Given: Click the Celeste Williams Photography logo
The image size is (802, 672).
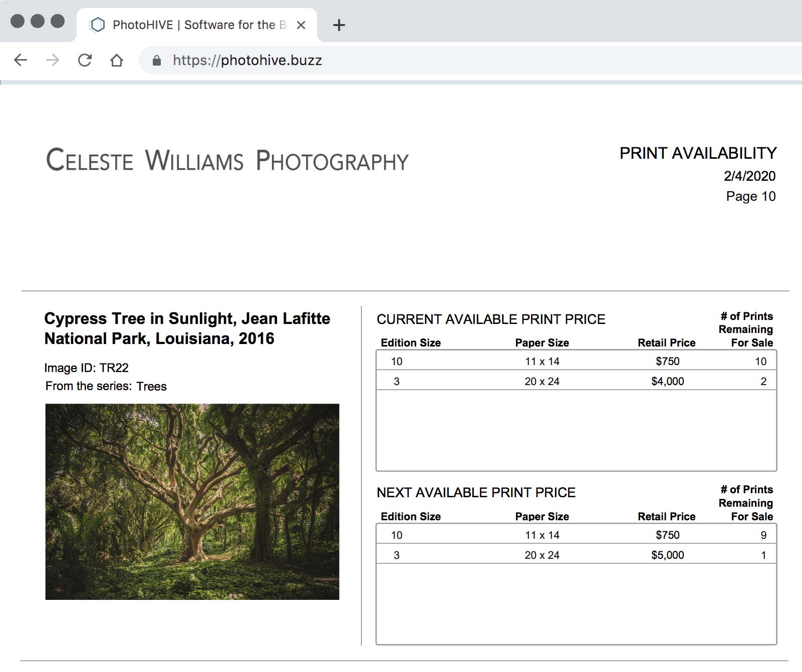Looking at the screenshot, I should pyautogui.click(x=227, y=160).
